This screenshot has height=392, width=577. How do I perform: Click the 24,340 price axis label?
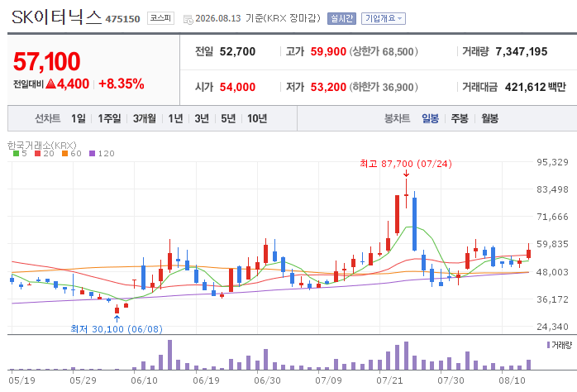click(x=552, y=327)
